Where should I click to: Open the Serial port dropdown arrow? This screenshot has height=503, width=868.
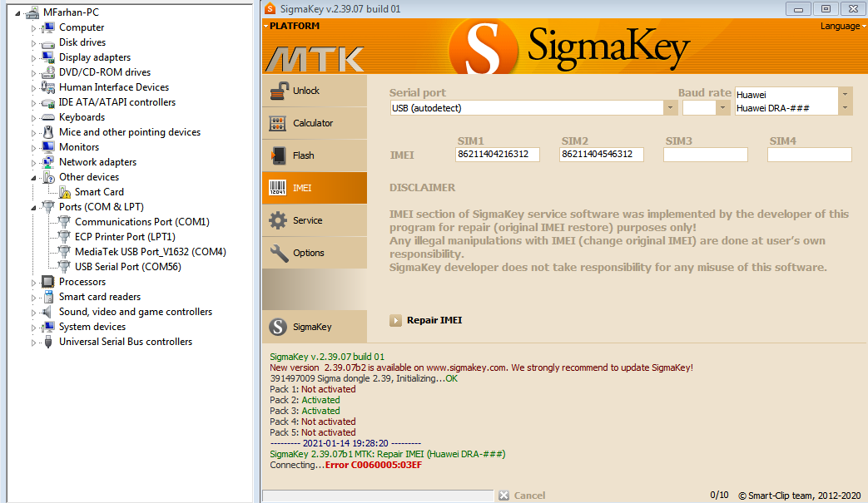click(x=670, y=108)
